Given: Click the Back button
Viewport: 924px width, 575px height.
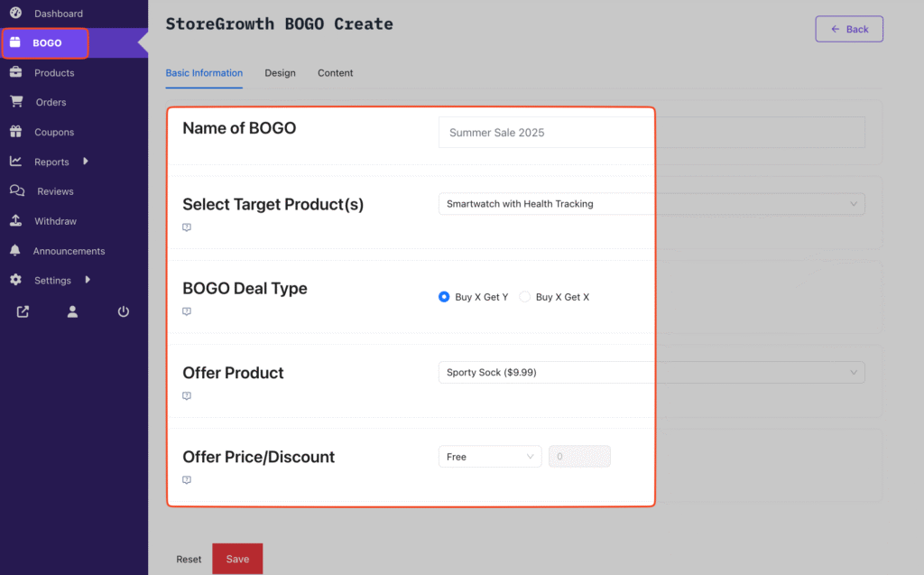Looking at the screenshot, I should [x=849, y=29].
